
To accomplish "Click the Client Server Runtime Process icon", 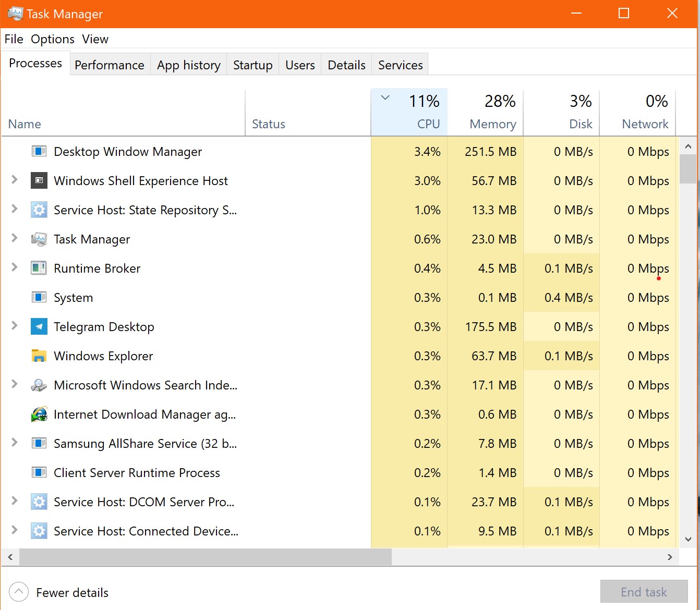I will (x=39, y=473).
